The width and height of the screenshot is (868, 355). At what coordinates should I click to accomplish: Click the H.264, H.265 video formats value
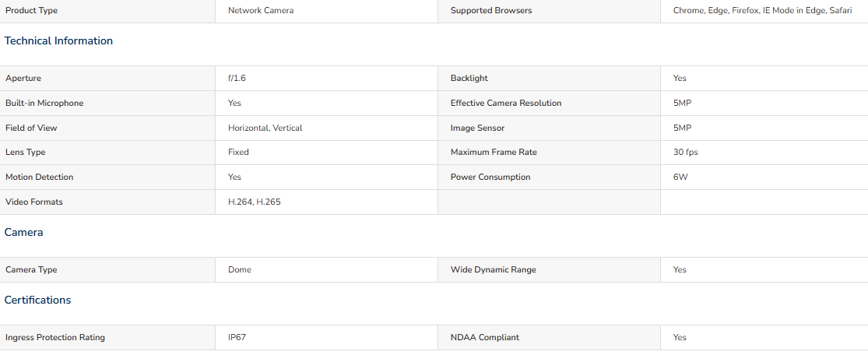click(254, 202)
